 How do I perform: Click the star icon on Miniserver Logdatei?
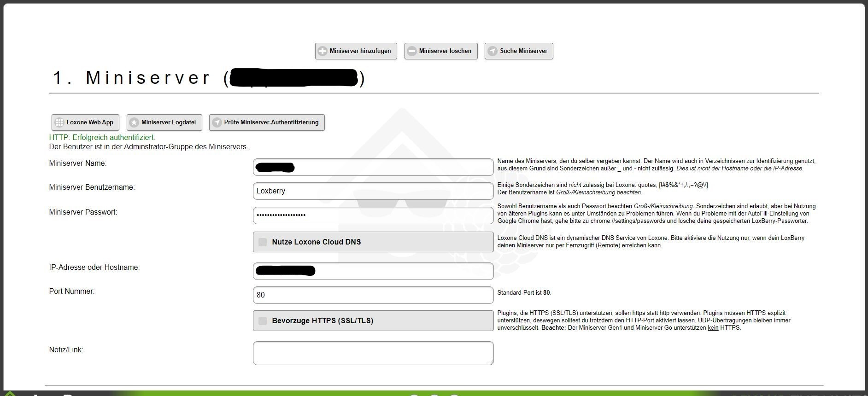pos(134,122)
